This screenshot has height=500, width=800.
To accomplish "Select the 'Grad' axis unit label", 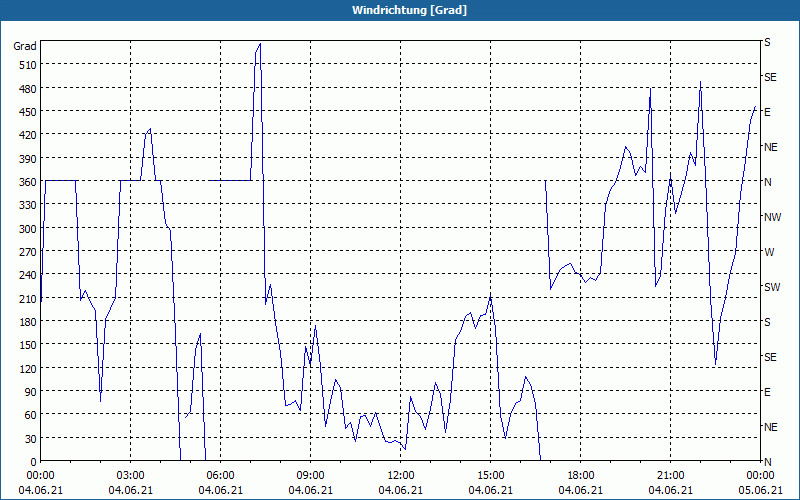I will 24,46.
